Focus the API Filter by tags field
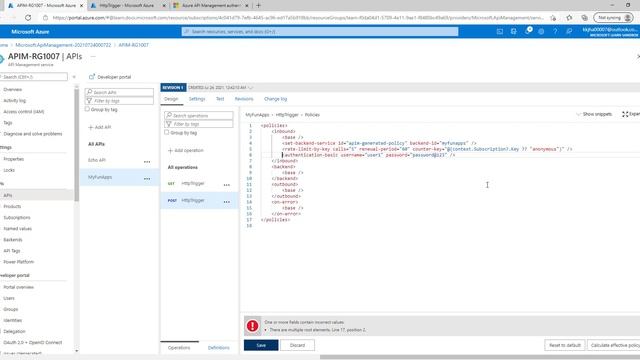This screenshot has width=640, height=360. pyautogui.click(x=119, y=100)
